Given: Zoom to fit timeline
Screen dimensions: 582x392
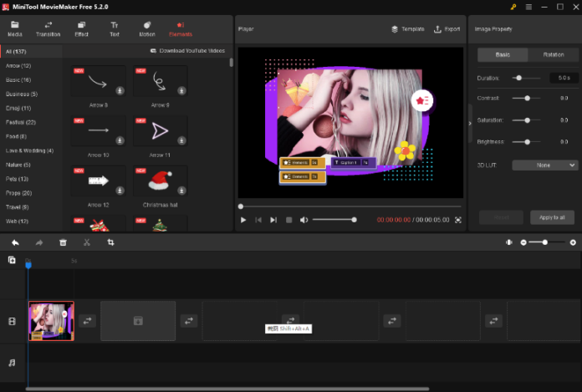Looking at the screenshot, I should pyautogui.click(x=509, y=242).
